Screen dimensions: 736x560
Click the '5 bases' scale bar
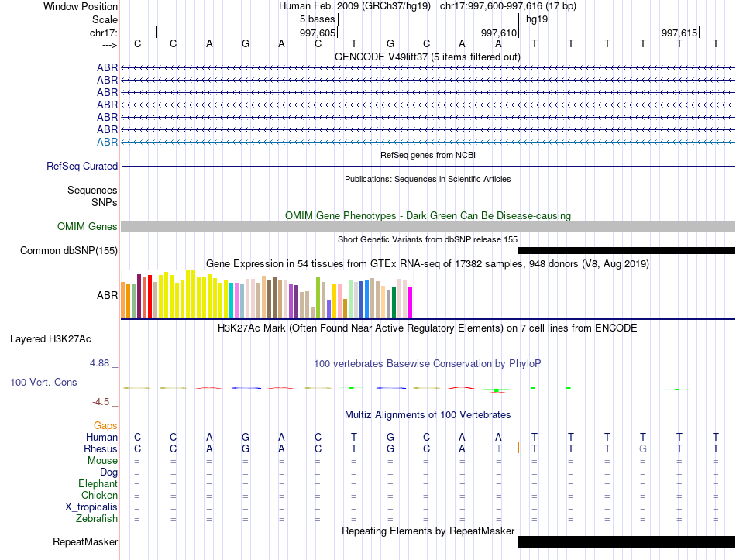click(x=428, y=19)
